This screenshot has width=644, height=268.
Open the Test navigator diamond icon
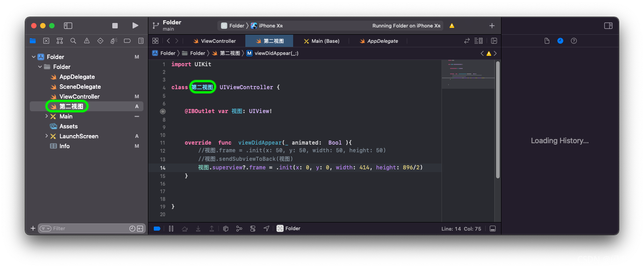coord(100,41)
